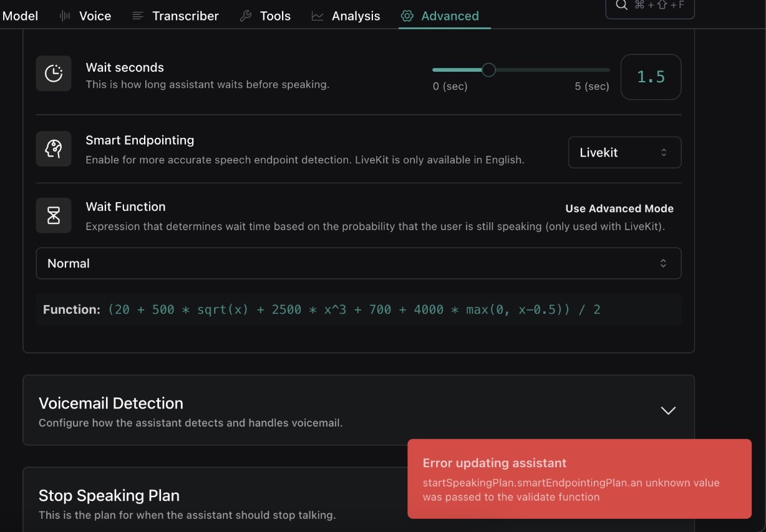766x532 pixels.
Task: Click the Wait seconds slider handle
Action: coord(489,70)
